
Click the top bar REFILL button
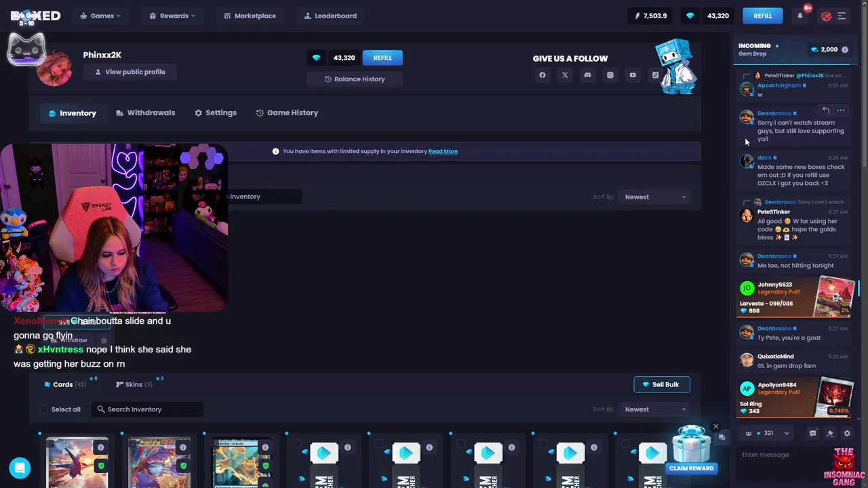click(763, 16)
